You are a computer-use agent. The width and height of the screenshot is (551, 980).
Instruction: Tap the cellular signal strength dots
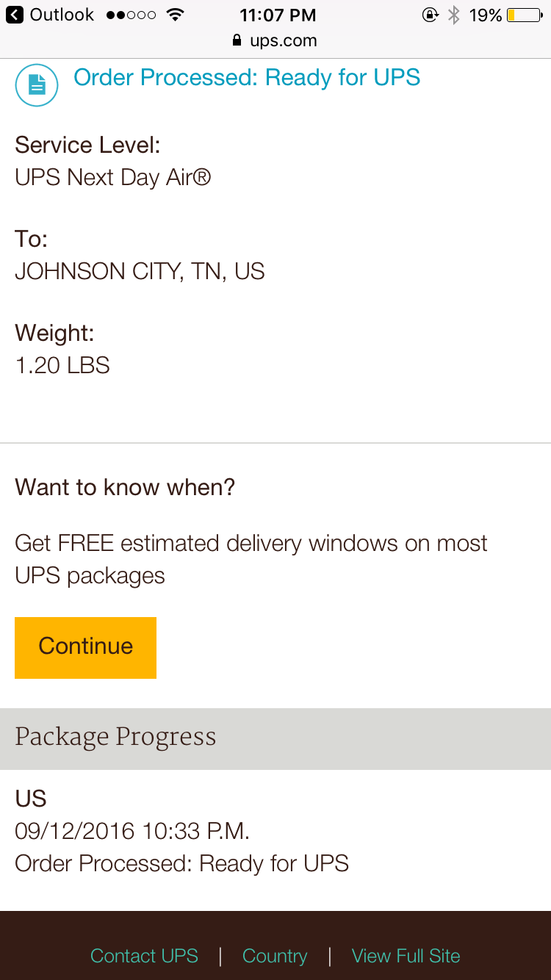(x=131, y=15)
